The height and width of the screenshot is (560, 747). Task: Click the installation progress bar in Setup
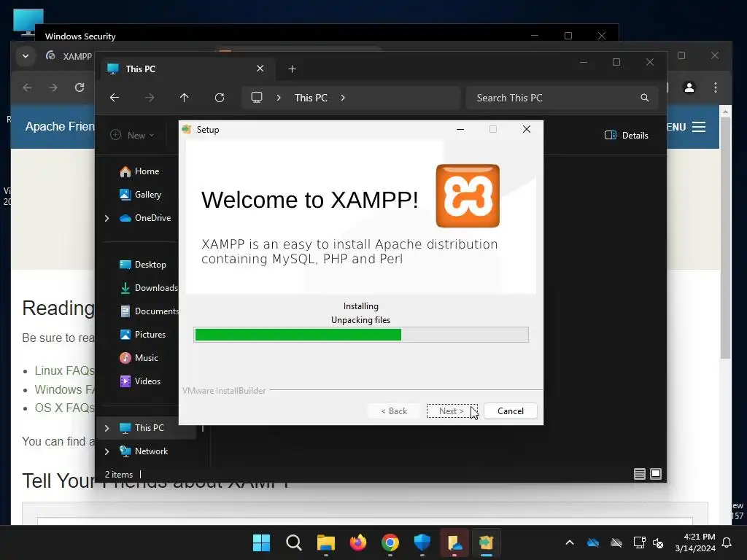coord(361,335)
